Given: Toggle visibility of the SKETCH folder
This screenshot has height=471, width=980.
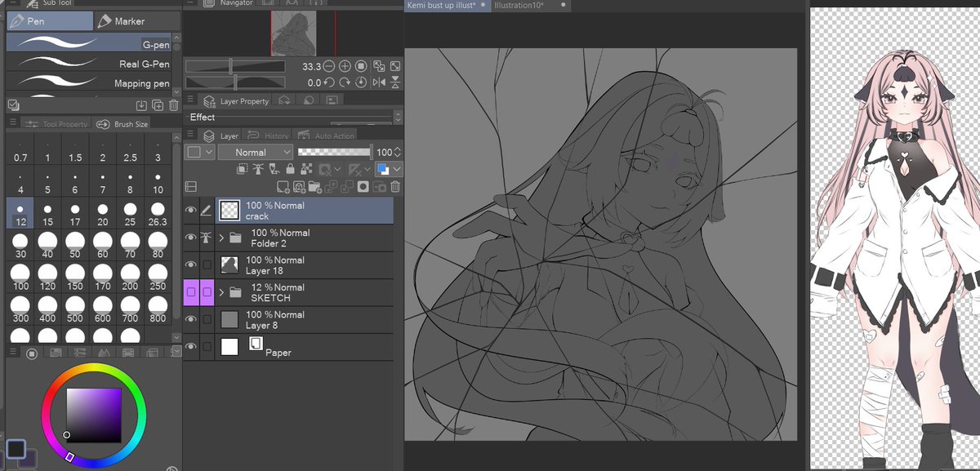Looking at the screenshot, I should tap(191, 291).
